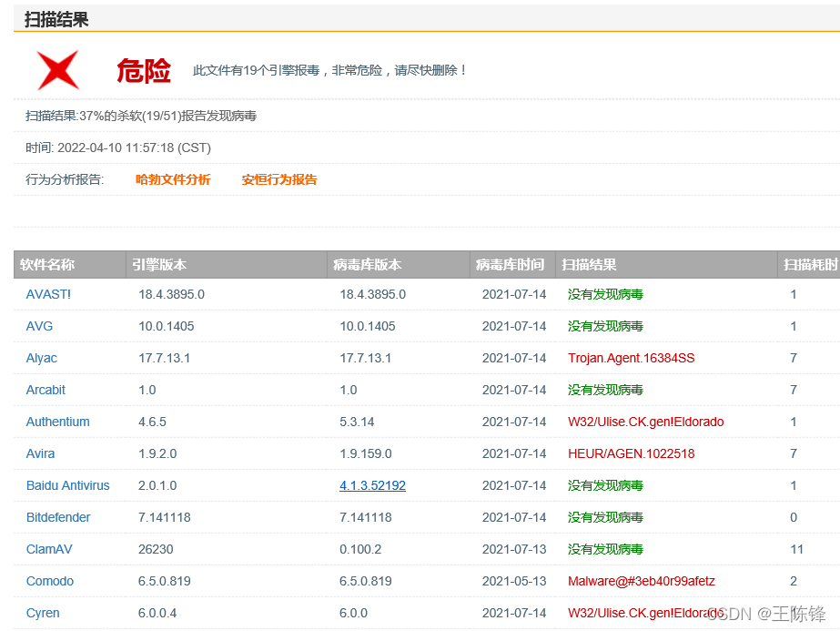Screen dimensions: 840x631
Task: Click the red X danger icon
Action: coord(58,70)
